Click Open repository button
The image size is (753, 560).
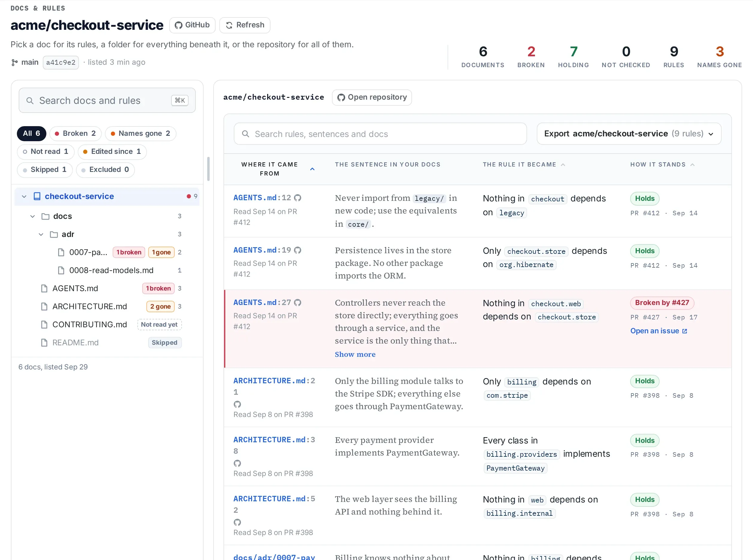pyautogui.click(x=372, y=97)
